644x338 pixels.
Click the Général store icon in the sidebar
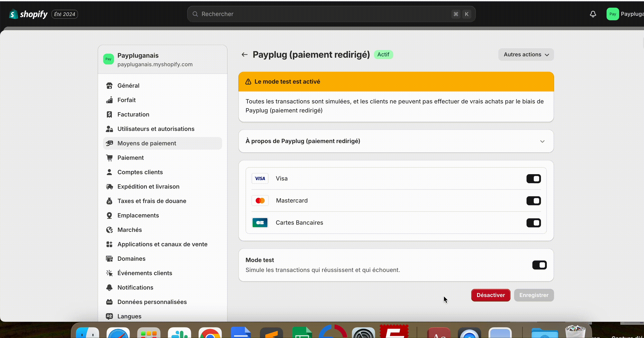[109, 85]
